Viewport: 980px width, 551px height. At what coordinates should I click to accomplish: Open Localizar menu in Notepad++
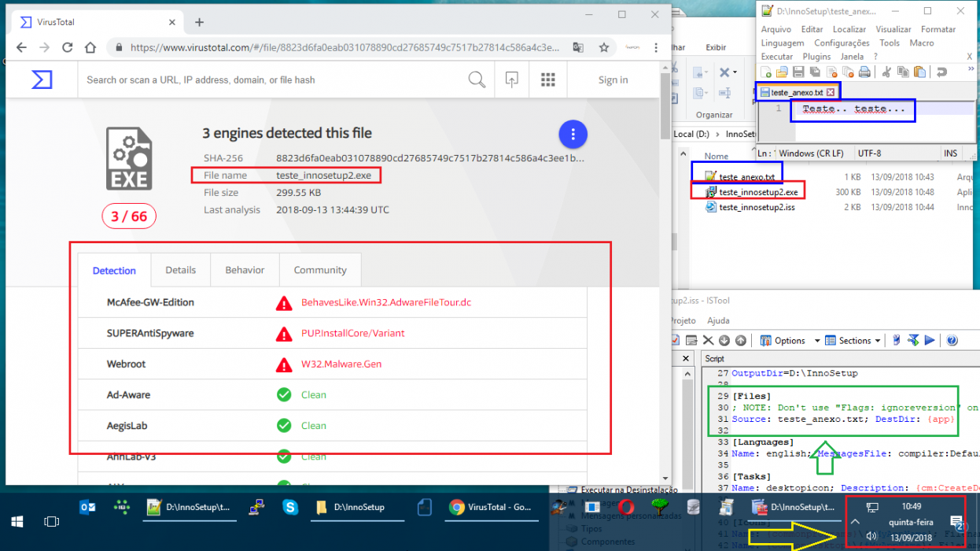849,29
